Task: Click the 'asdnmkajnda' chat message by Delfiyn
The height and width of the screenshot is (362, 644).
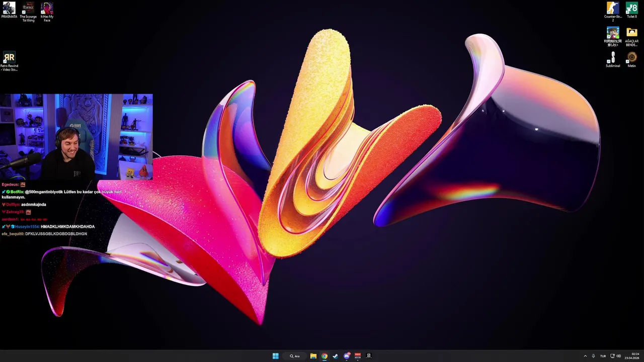Action: tap(34, 205)
